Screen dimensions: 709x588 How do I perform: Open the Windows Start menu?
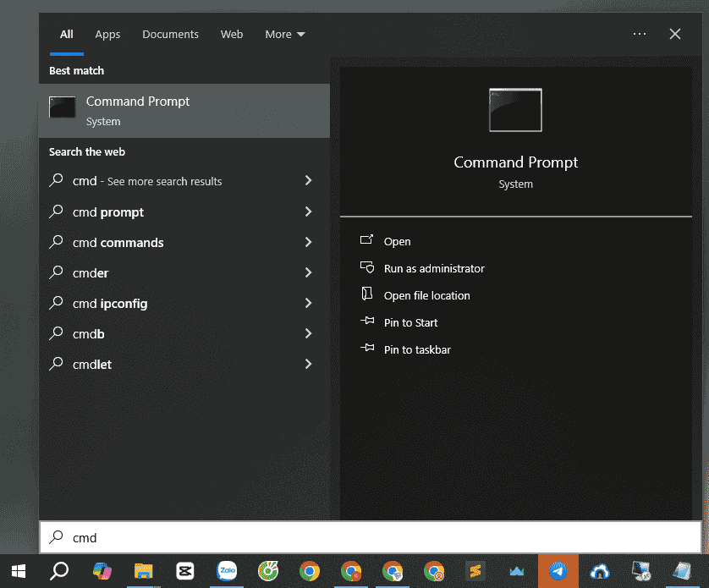pyautogui.click(x=19, y=571)
